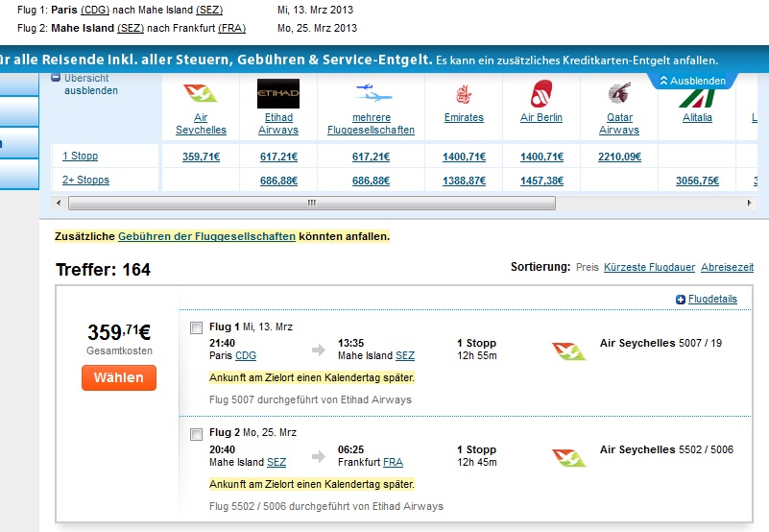Open Etihad Airways airline link
Image resolution: width=769 pixels, height=532 pixels.
tap(278, 124)
